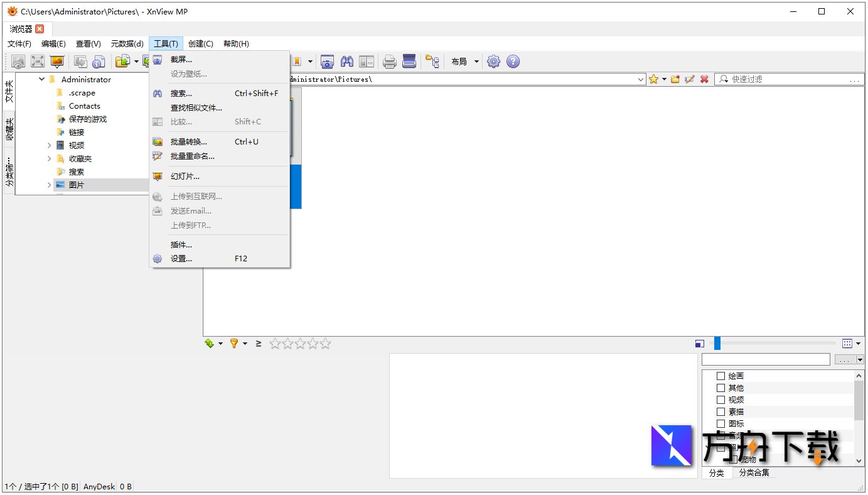The height and width of the screenshot is (495, 868).
Task: Enable the 绘画 category checkbox
Action: tap(720, 376)
